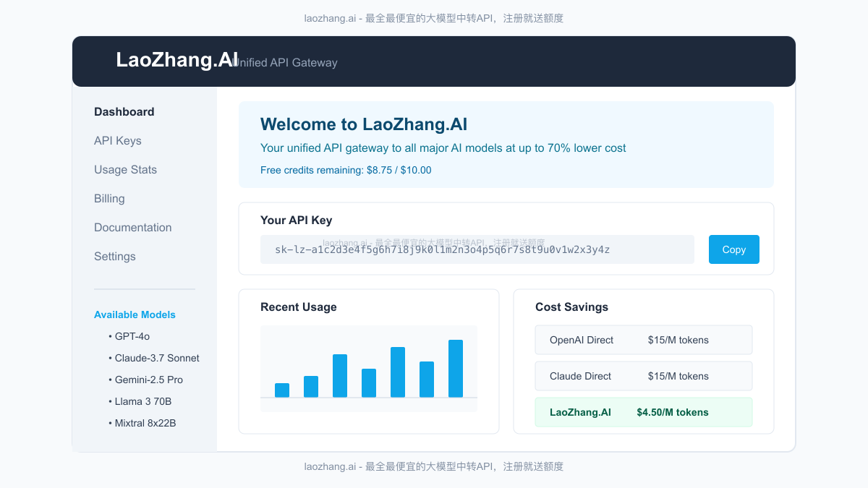Click the Your API Key heading

tap(297, 221)
